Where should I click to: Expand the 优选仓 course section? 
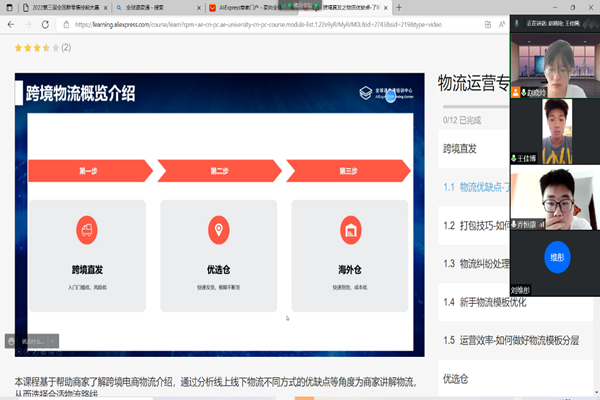tap(456, 379)
